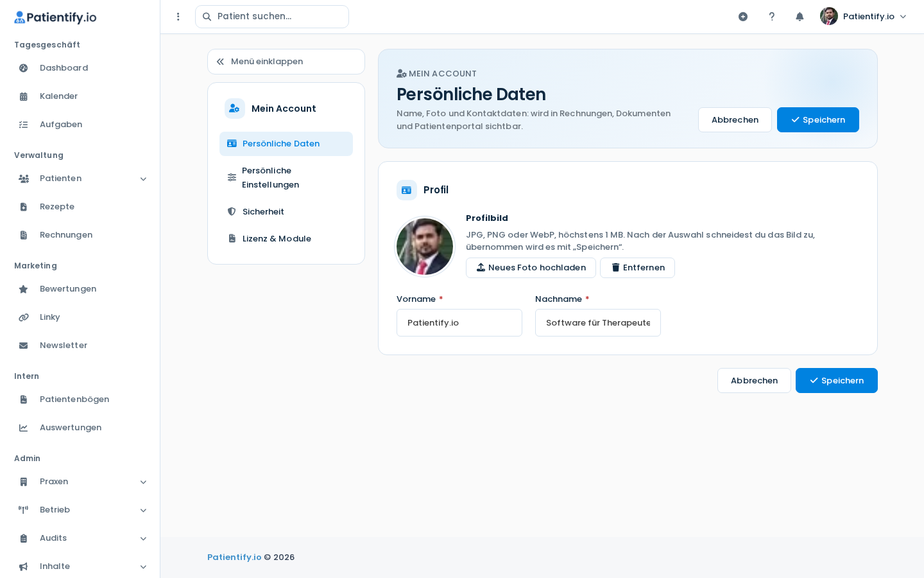Viewport: 924px width, 578px height.
Task: Click the Patientenbögen file icon
Action: 24,399
